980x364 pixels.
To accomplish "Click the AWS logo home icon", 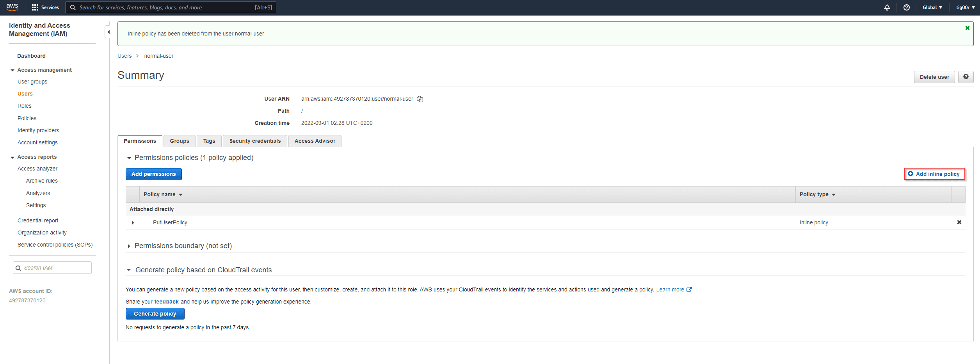I will tap(12, 7).
